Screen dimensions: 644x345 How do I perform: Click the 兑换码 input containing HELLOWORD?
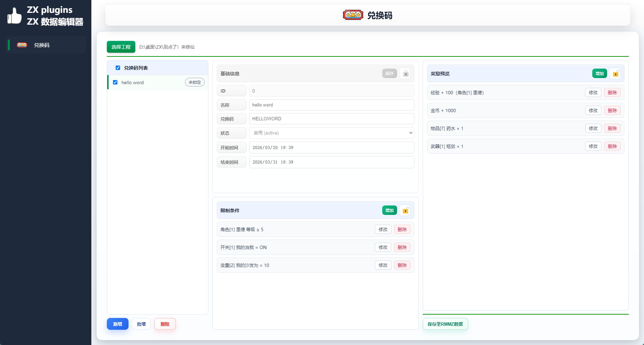coord(331,119)
